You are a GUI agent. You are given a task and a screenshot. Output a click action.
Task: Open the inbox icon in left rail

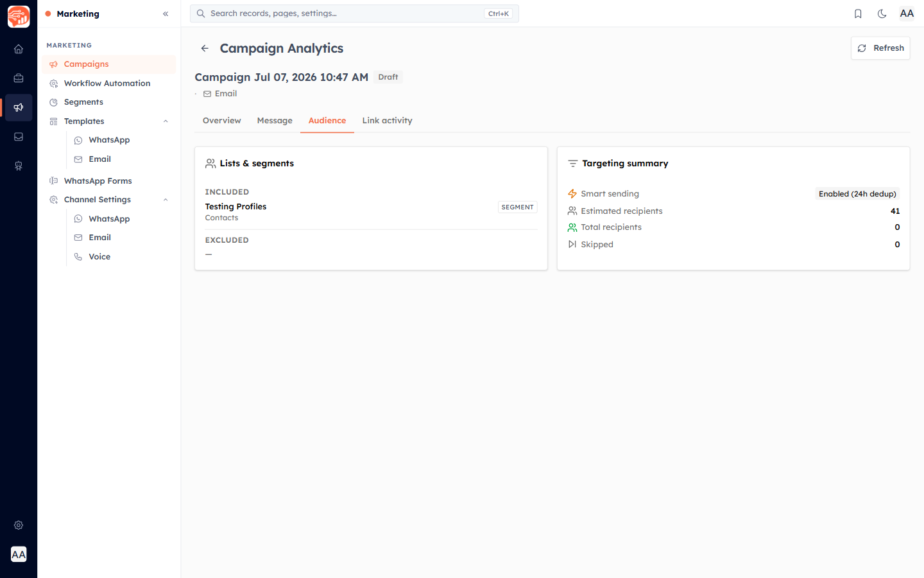19,137
